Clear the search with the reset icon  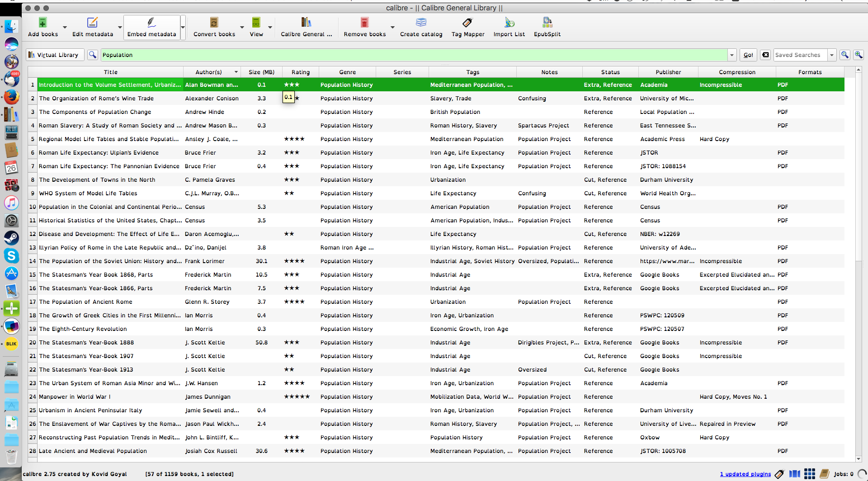[765, 55]
